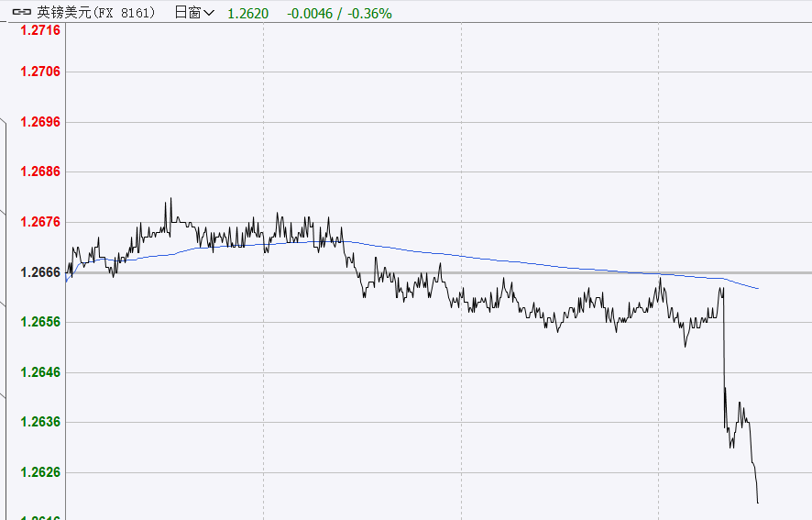Click the chain link icon beside 英镑美元

20,13
